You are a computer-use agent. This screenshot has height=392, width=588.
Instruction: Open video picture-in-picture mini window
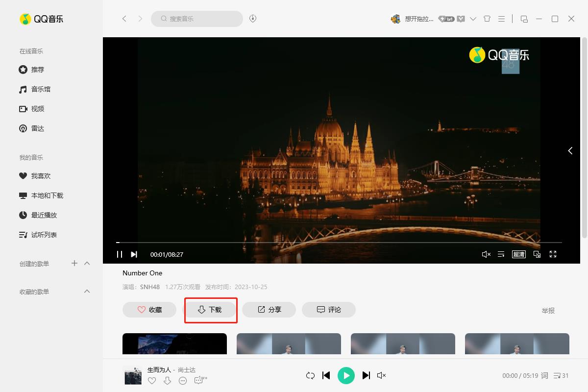(537, 254)
